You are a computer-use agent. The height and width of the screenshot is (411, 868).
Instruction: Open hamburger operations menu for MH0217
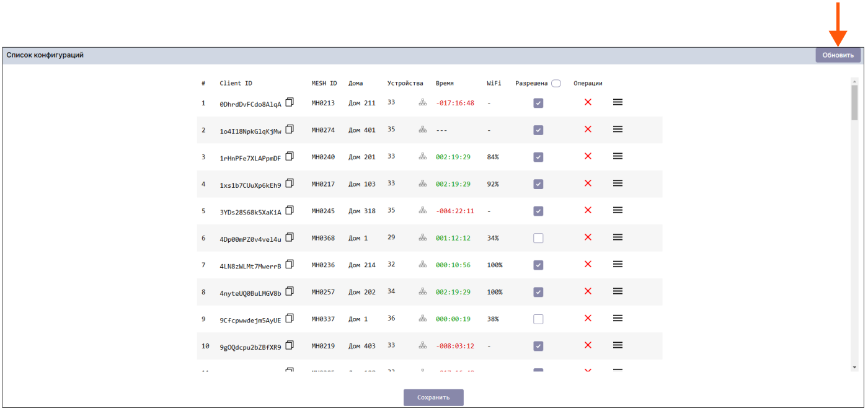click(618, 183)
